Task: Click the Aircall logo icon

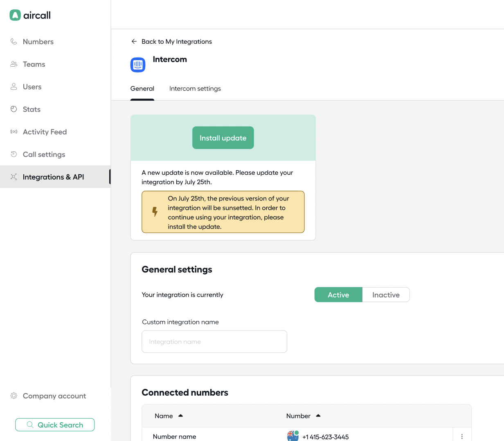Action: [x=15, y=15]
